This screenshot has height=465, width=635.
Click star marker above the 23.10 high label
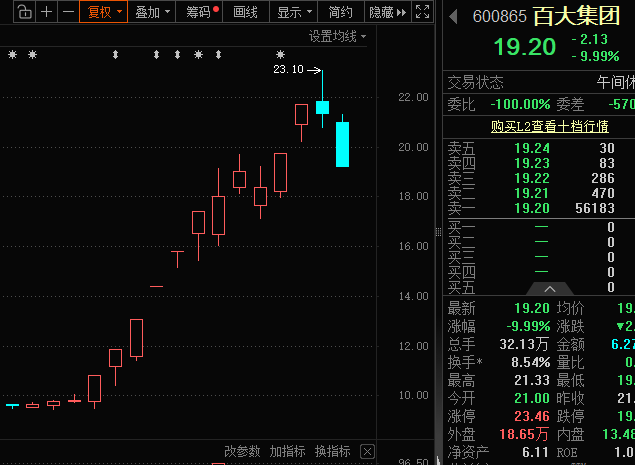tap(280, 54)
